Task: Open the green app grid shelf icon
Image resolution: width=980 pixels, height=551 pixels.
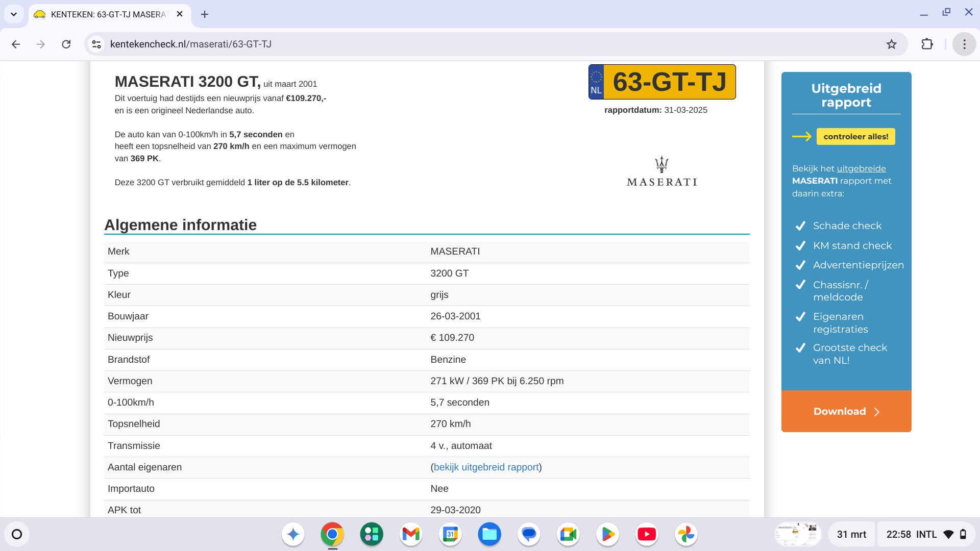Action: pyautogui.click(x=372, y=534)
